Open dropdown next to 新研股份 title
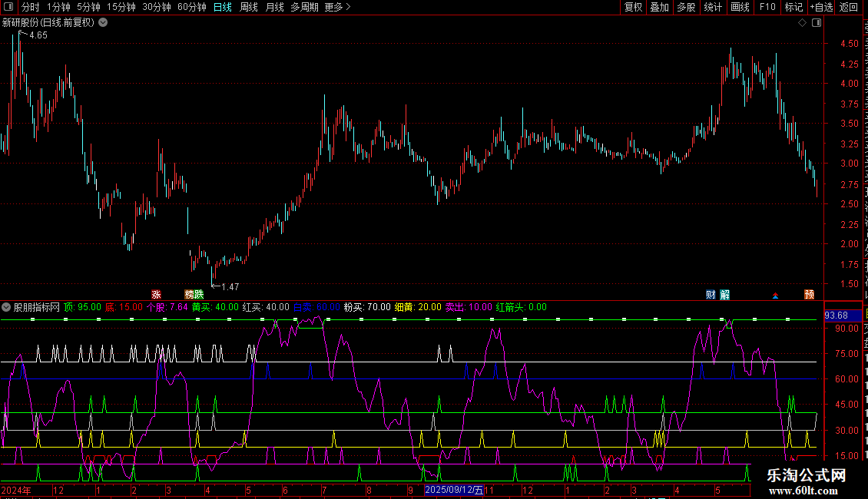Viewport: 868px width, 499px height. [x=103, y=23]
